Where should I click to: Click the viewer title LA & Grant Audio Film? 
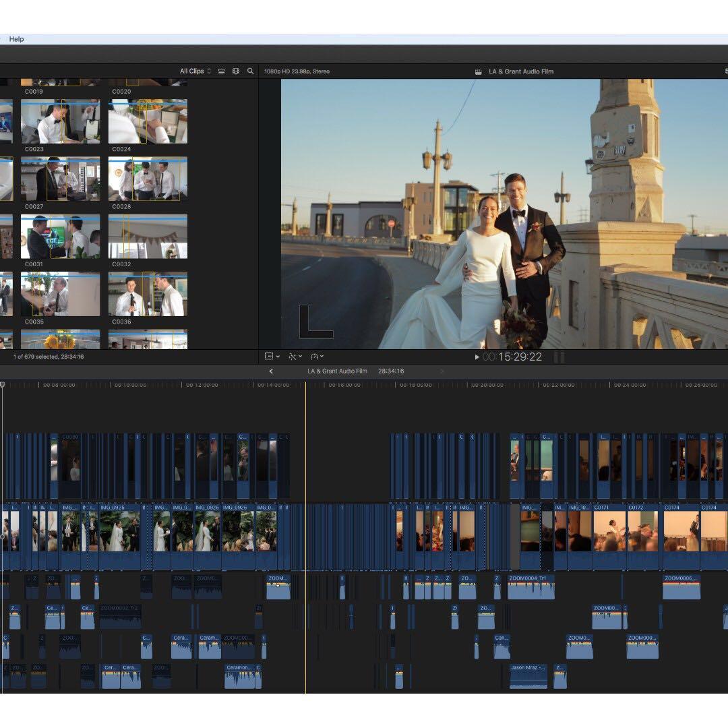pyautogui.click(x=521, y=71)
